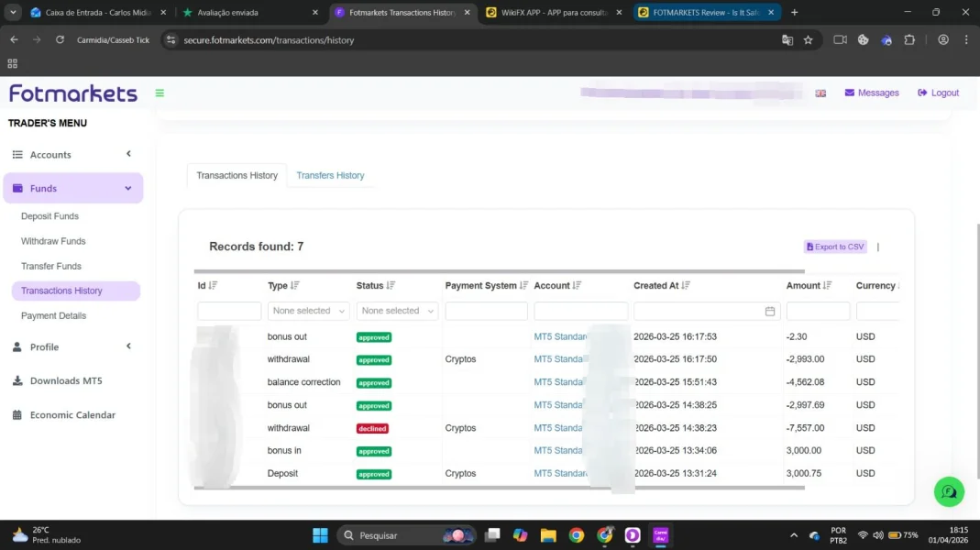Bookmark page with star icon

(808, 40)
